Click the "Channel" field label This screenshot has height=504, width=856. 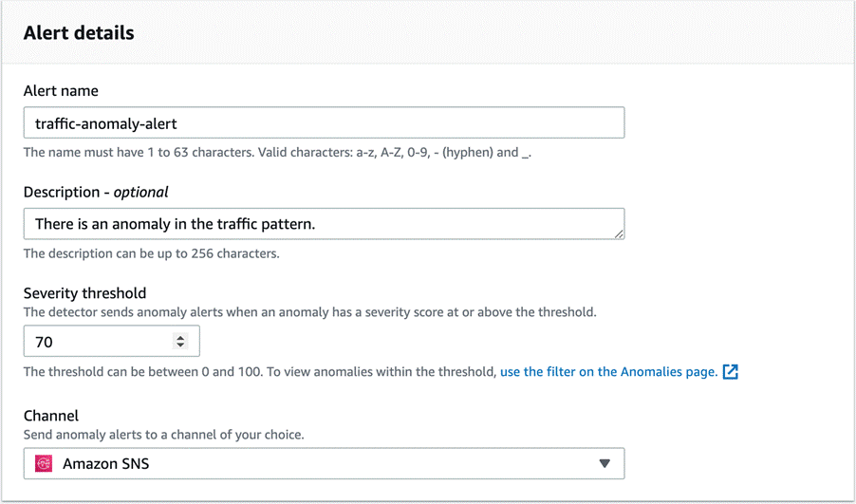[51, 416]
